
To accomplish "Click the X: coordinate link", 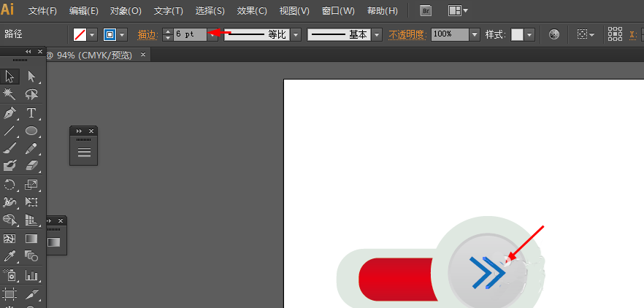I will tap(633, 35).
